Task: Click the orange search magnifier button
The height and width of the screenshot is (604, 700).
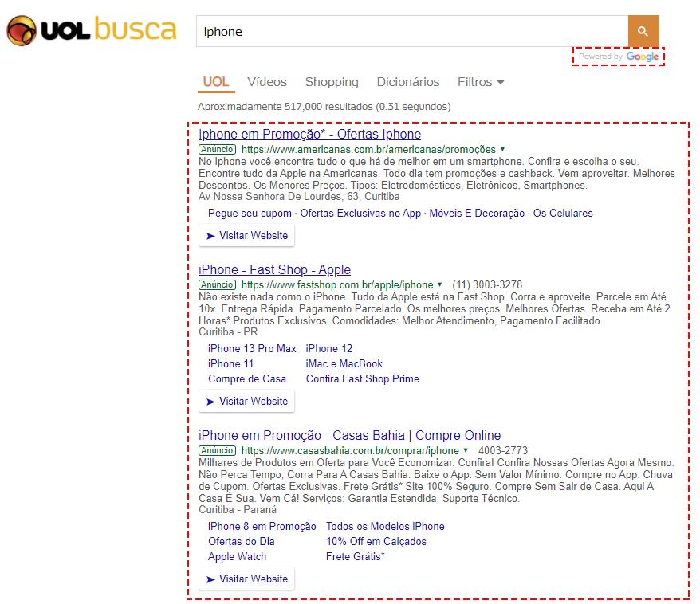Action: (x=643, y=31)
